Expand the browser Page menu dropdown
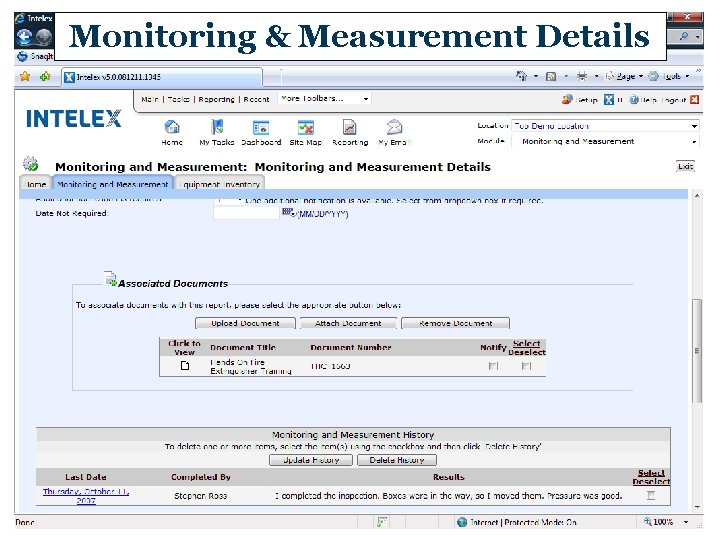Viewport: 720px width, 540px height. [x=641, y=76]
